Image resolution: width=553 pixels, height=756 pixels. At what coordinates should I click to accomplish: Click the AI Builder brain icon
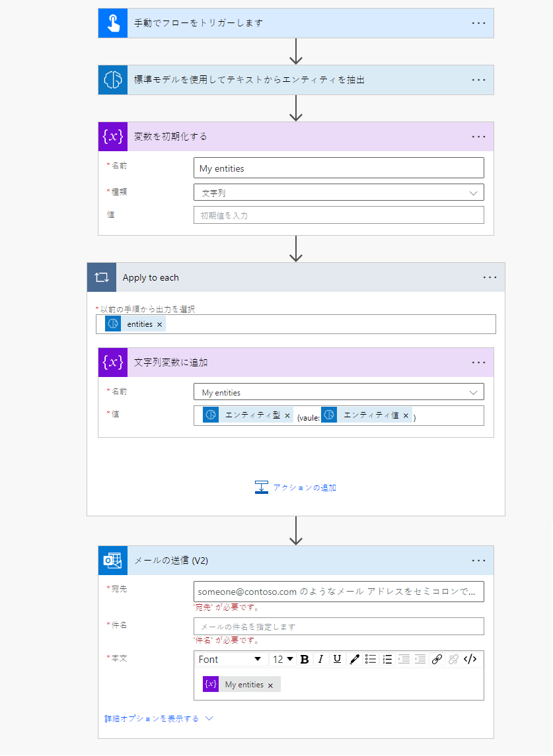(112, 80)
